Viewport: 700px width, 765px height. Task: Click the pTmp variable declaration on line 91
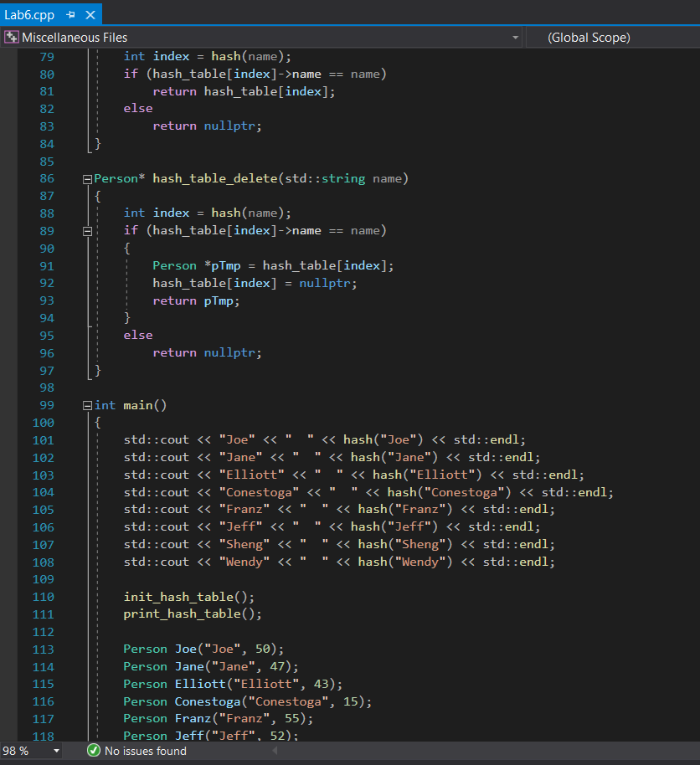[225, 266]
